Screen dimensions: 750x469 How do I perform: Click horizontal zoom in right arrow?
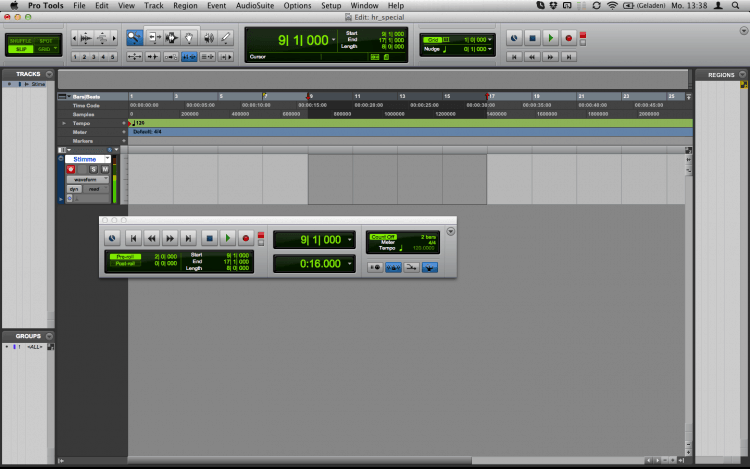114,38
